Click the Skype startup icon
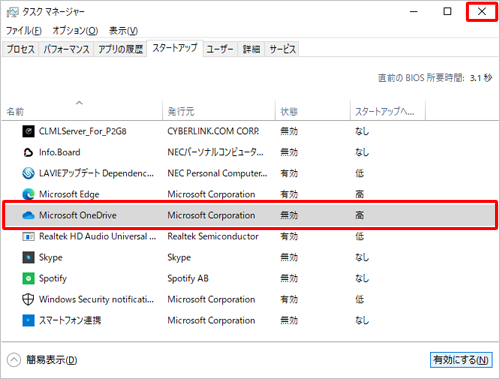The width and height of the screenshot is (500, 379). [28, 257]
